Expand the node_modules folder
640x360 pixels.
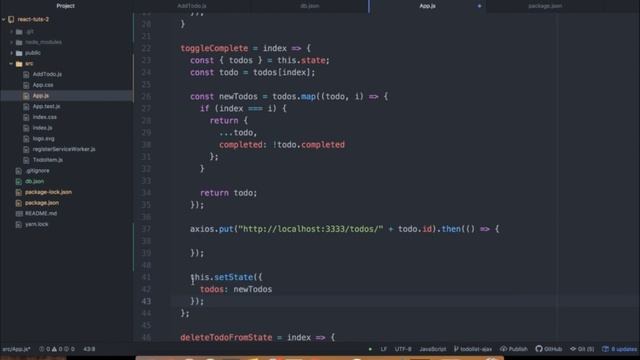[x=11, y=42]
